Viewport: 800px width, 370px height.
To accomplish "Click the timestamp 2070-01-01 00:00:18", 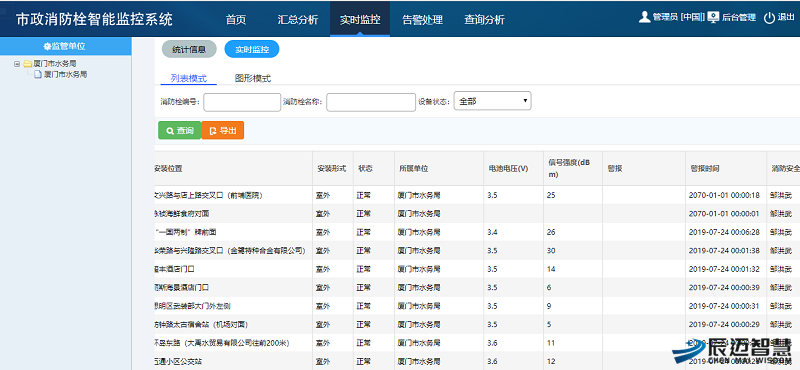I will click(724, 195).
